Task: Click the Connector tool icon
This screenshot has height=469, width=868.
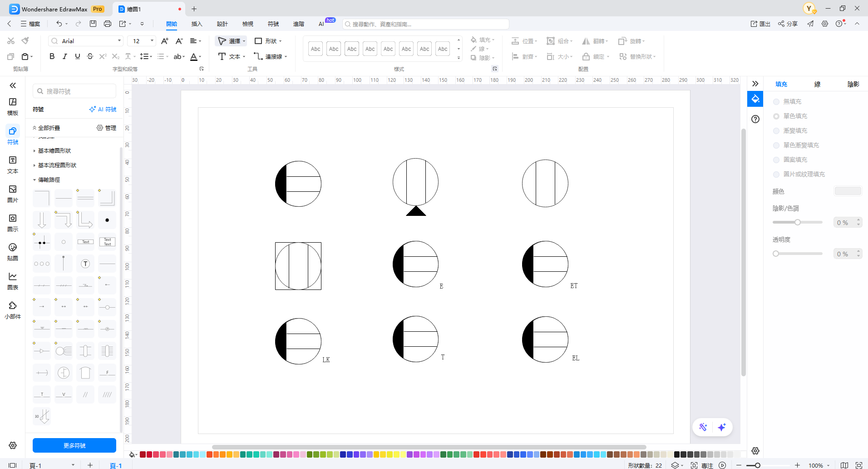Action: pyautogui.click(x=270, y=56)
